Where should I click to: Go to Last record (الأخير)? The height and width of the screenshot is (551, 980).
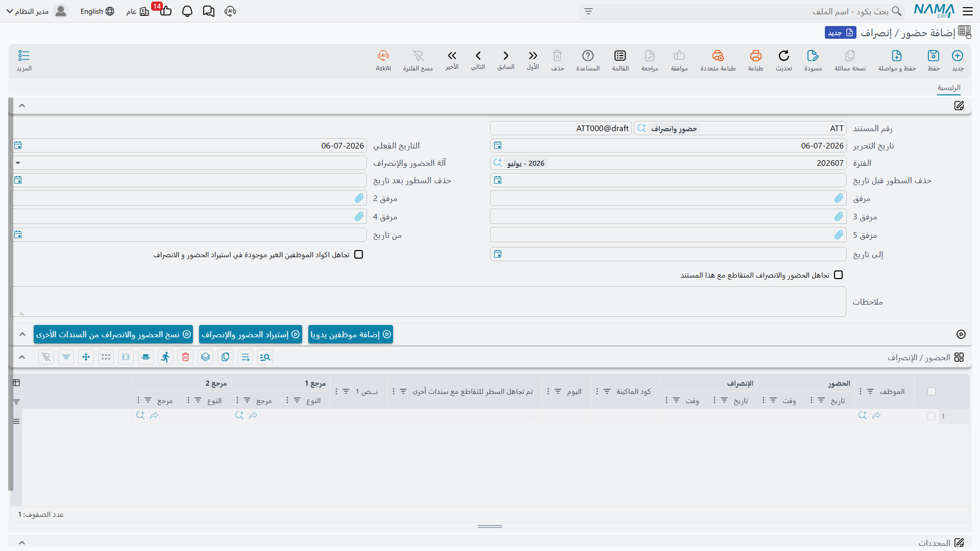point(452,56)
